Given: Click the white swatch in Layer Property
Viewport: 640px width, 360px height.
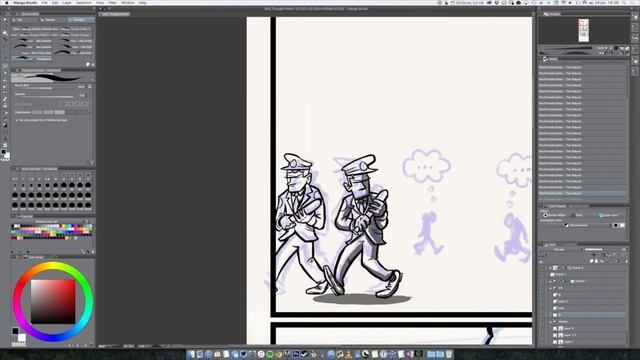Looking at the screenshot, I should (622, 225).
